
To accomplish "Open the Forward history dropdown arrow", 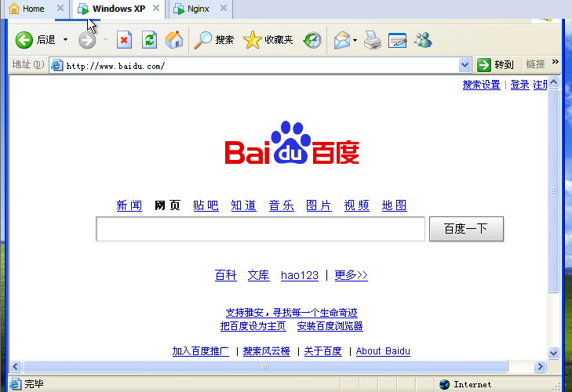I will (x=105, y=40).
